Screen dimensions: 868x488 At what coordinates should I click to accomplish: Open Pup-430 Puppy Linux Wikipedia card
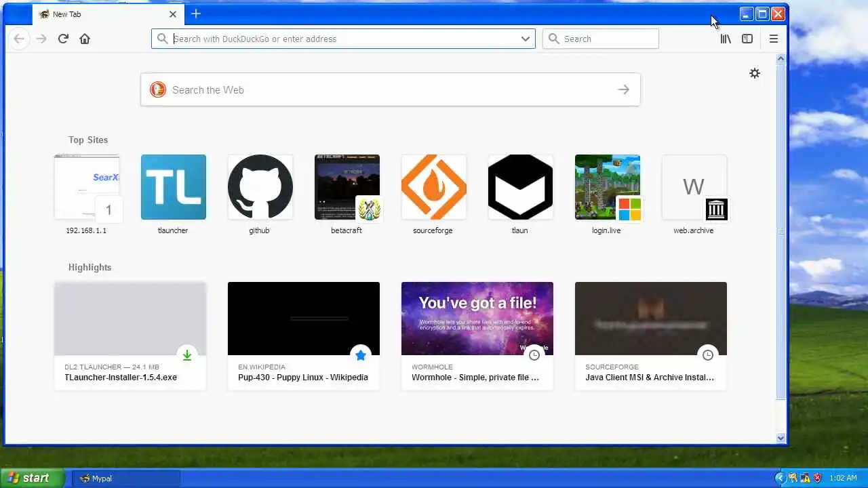[304, 336]
